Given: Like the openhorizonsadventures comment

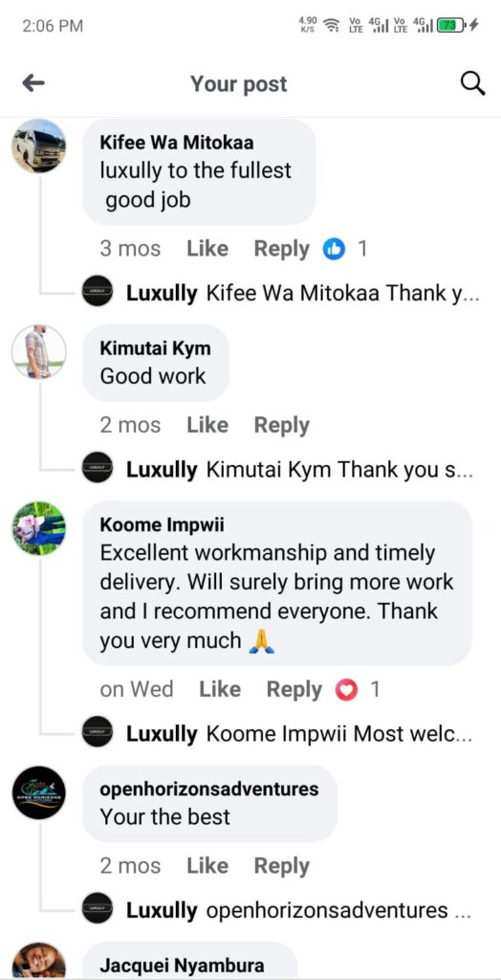Looking at the screenshot, I should point(207,866).
